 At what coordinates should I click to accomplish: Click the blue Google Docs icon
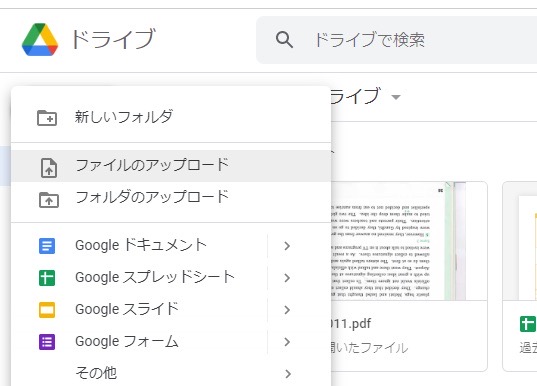tap(47, 246)
